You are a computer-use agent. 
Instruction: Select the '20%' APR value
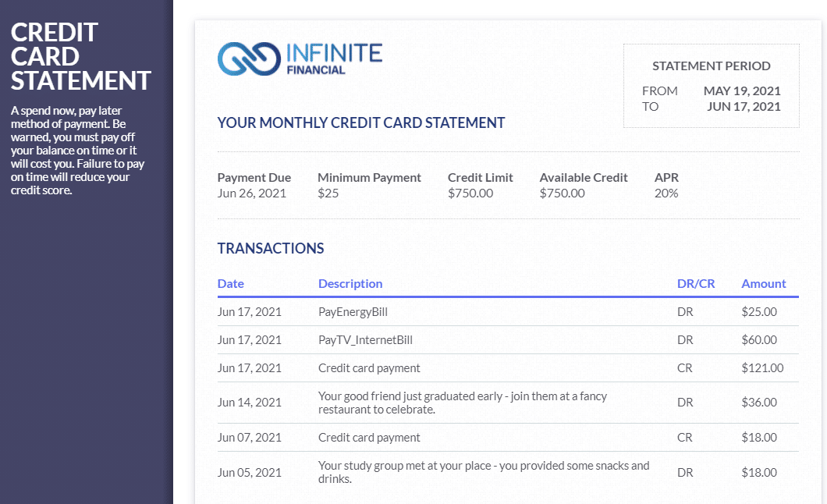point(666,193)
